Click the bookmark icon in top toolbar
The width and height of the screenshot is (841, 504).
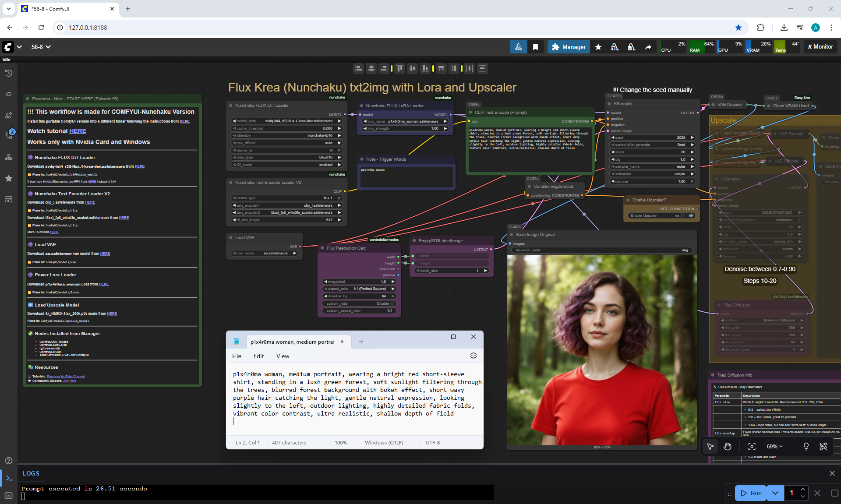(x=535, y=47)
